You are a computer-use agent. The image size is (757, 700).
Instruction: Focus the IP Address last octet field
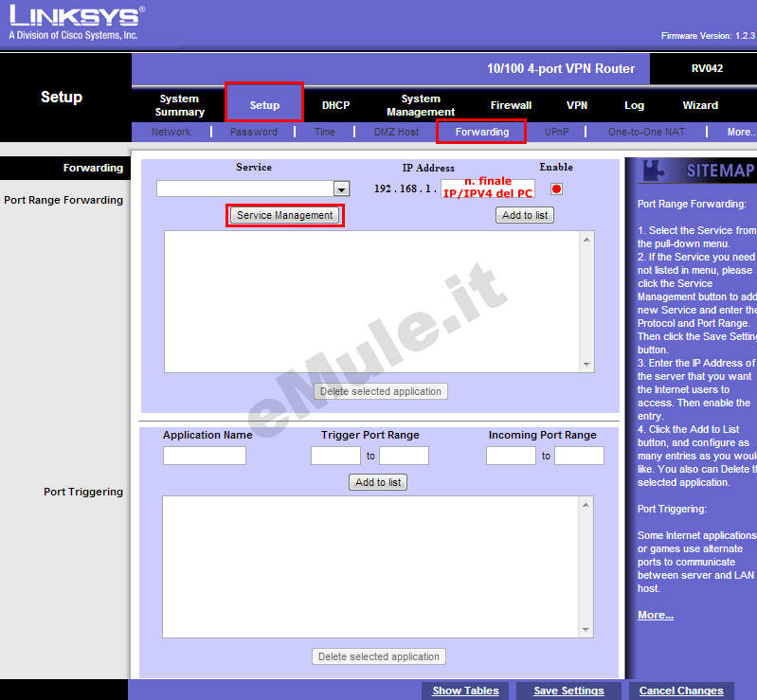tap(488, 188)
